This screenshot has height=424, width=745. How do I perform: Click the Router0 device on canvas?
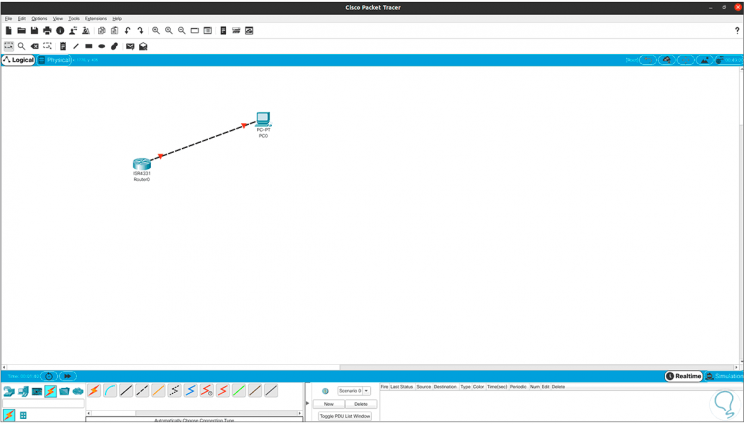[142, 164]
